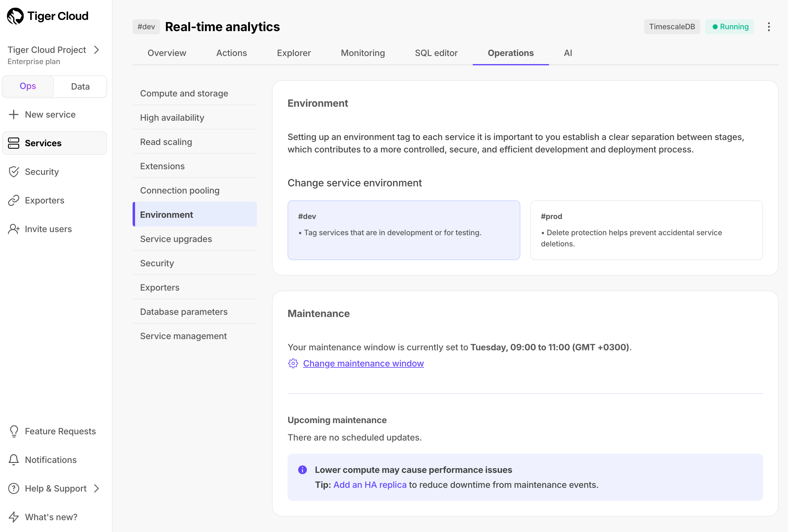Switch to the Ops mode toggle
This screenshot has height=532, width=788.
point(28,86)
